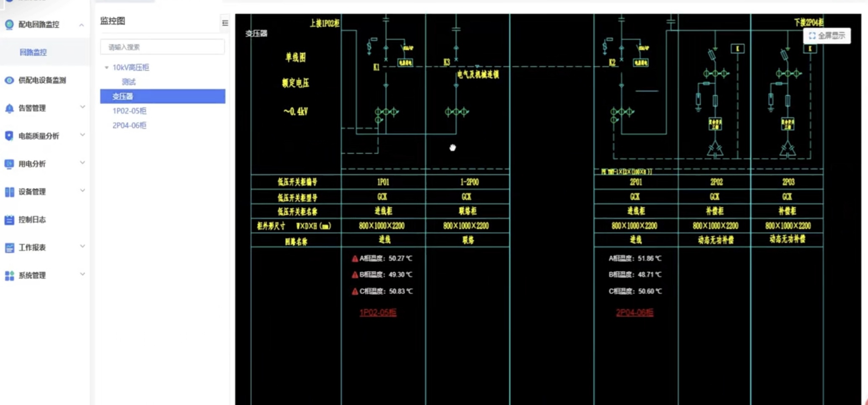The width and height of the screenshot is (868, 405).
Task: Click the 电能质量分析 shield icon
Action: 9,136
